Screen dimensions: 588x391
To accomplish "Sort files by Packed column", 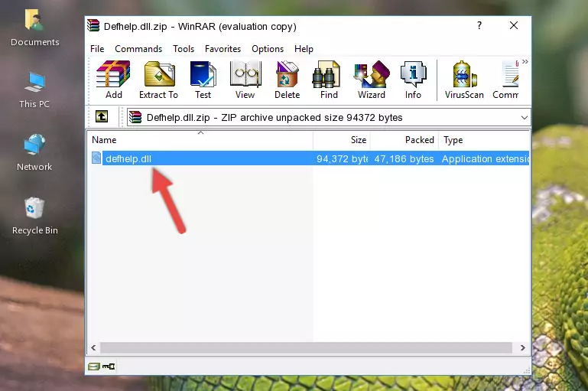I will 404,140.
